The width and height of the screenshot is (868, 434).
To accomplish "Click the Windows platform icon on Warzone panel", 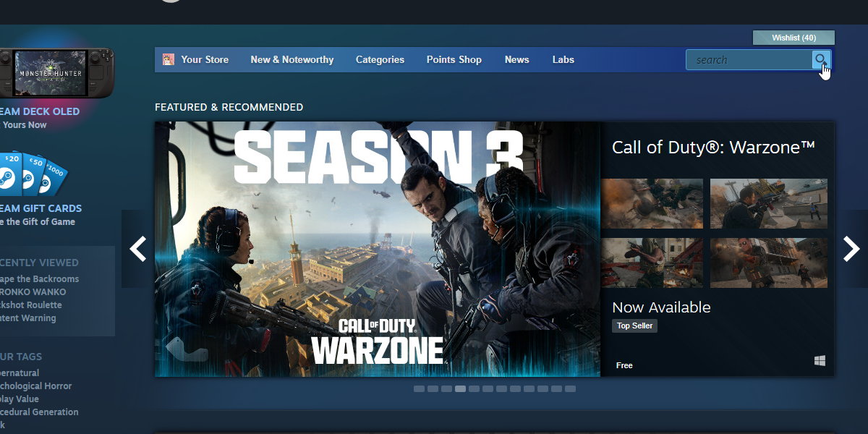I will 820,359.
